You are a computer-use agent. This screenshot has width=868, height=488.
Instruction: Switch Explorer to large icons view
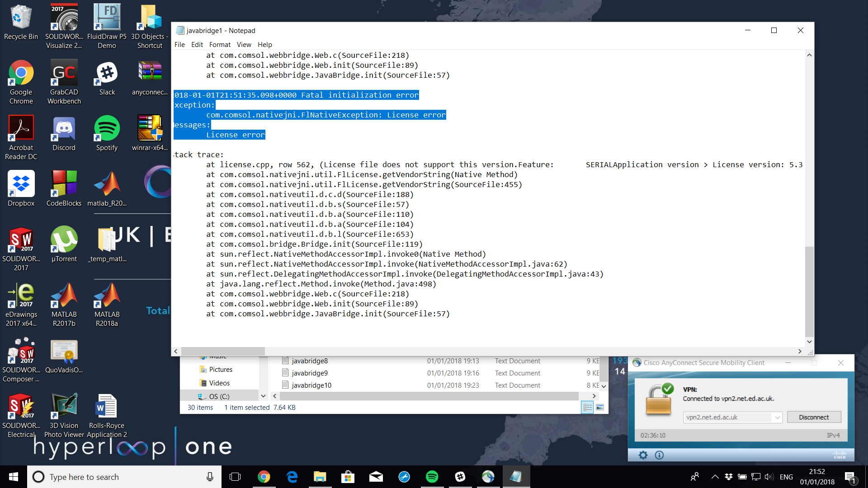point(600,408)
